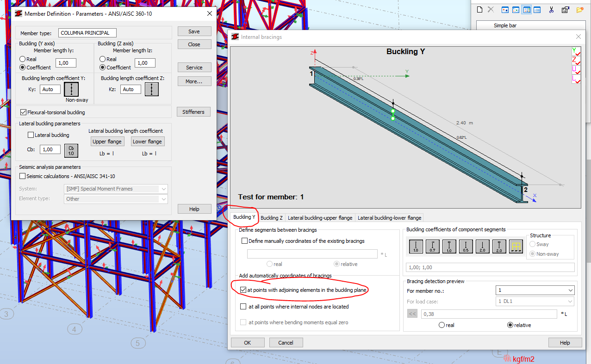This screenshot has width=591, height=364.
Task: Select the buckling coefficient 0.7 icon
Action: coord(432,246)
